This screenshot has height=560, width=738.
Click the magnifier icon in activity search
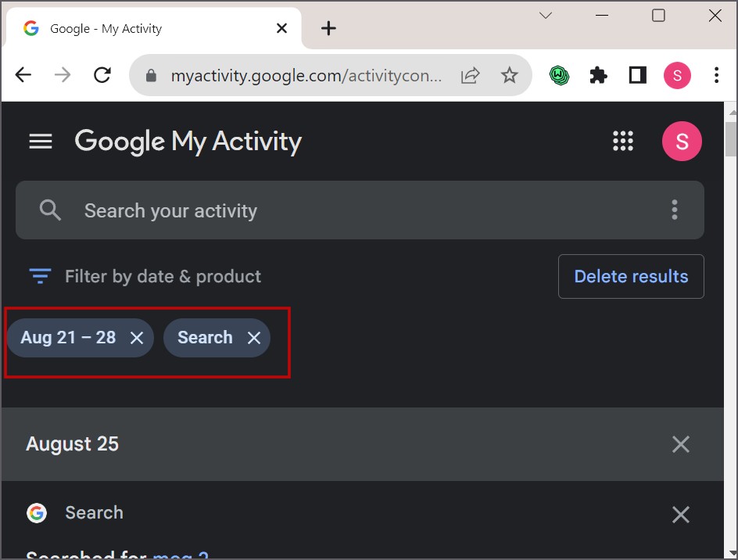(50, 210)
